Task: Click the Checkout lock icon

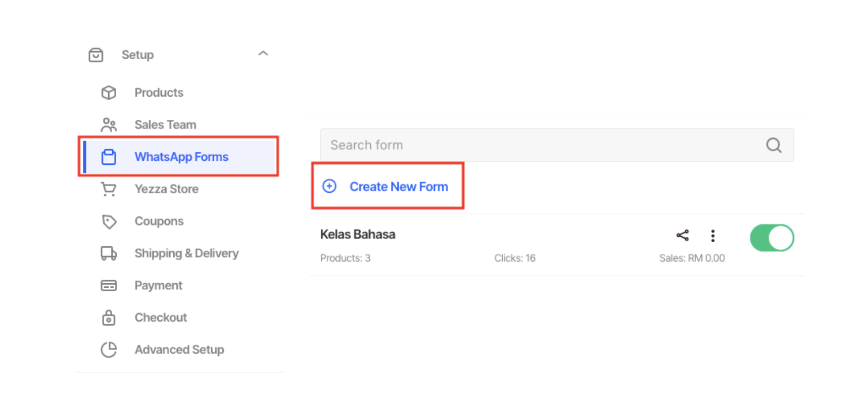Action: click(109, 318)
